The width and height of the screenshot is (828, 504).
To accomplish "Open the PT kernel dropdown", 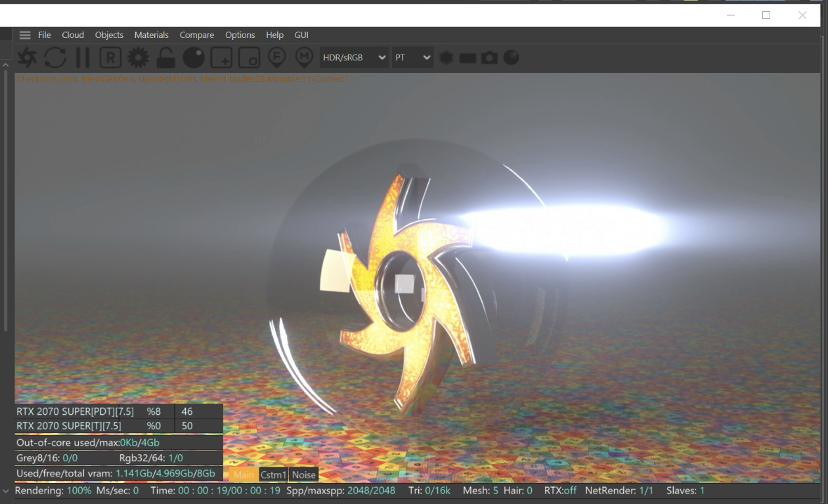I will point(412,58).
